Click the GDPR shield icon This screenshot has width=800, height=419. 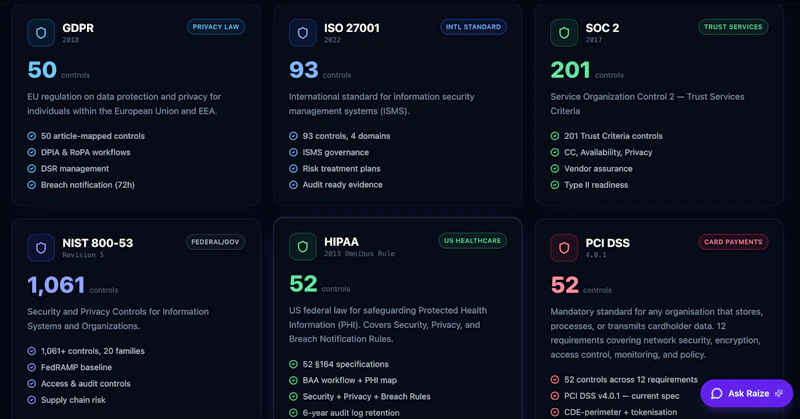click(41, 33)
